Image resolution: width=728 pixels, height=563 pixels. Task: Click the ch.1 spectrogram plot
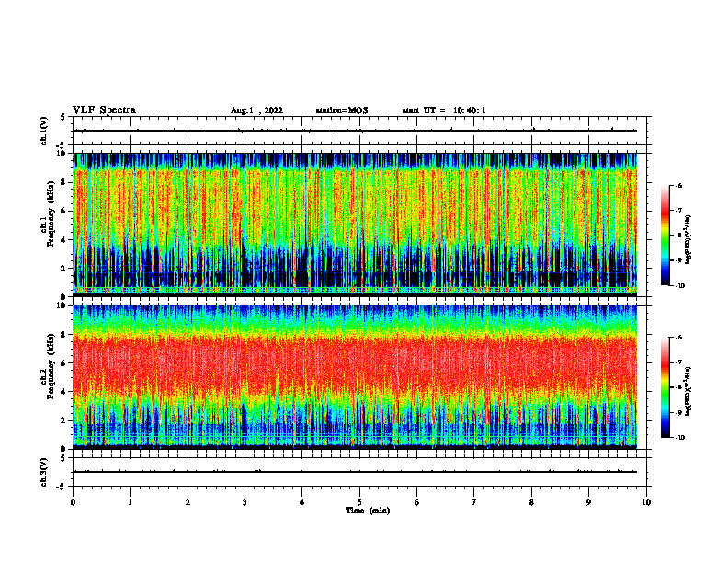coord(355,224)
